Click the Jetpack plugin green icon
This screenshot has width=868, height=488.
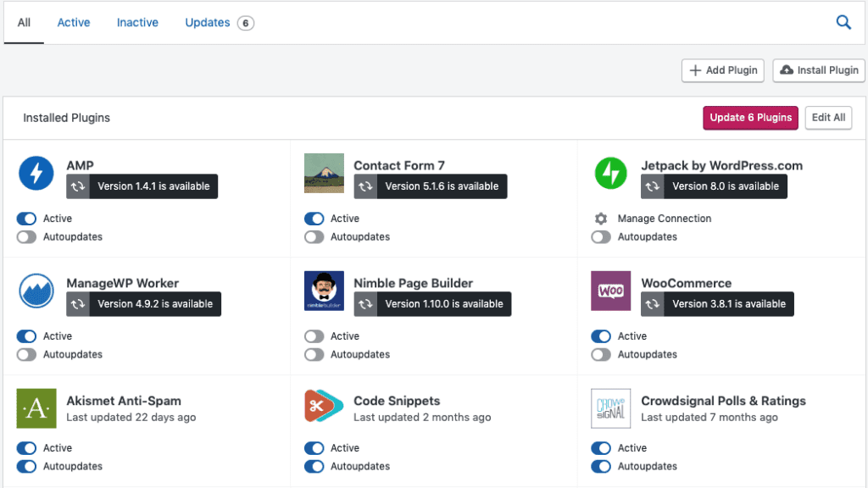tap(610, 173)
